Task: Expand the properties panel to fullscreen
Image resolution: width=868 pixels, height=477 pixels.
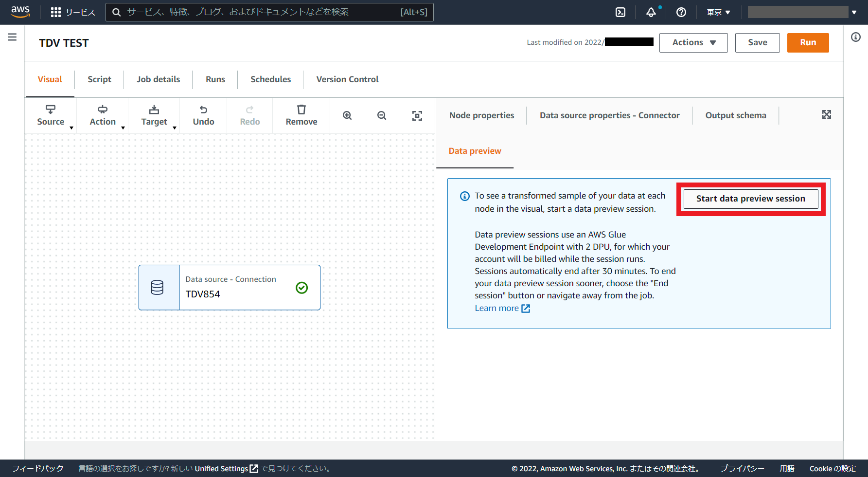Action: point(827,114)
